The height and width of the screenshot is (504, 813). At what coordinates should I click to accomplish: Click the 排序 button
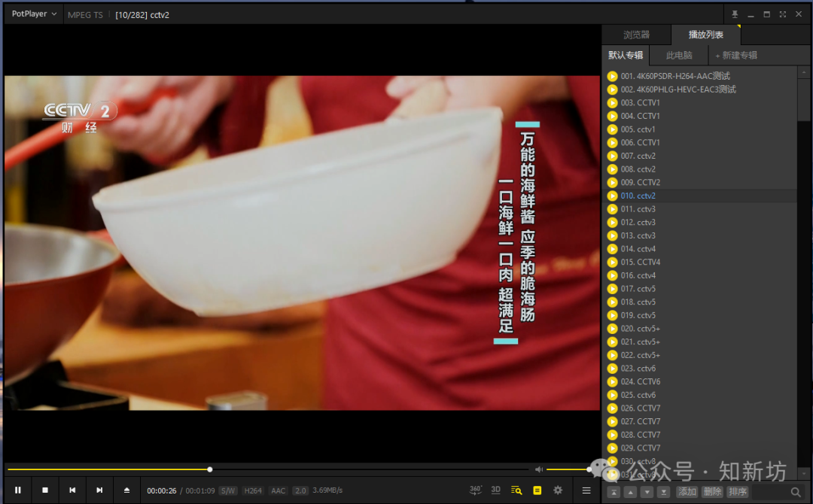[737, 492]
